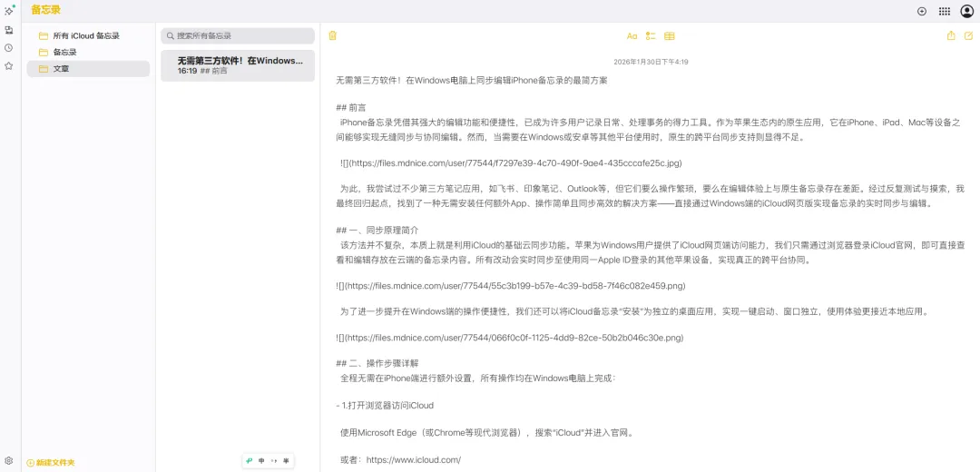Open the note titled 无需第三方软件！在Windows…
The image size is (980, 472).
(238, 65)
